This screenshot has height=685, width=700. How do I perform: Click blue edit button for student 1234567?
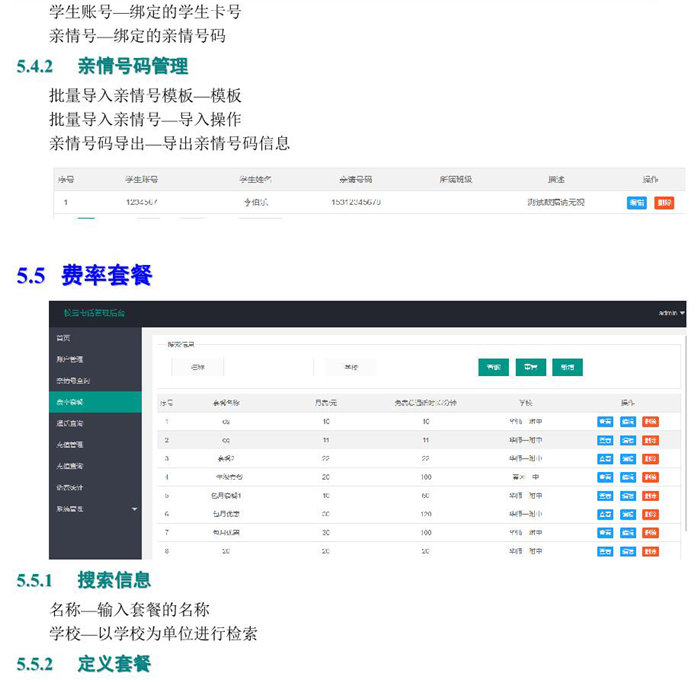[x=636, y=202]
